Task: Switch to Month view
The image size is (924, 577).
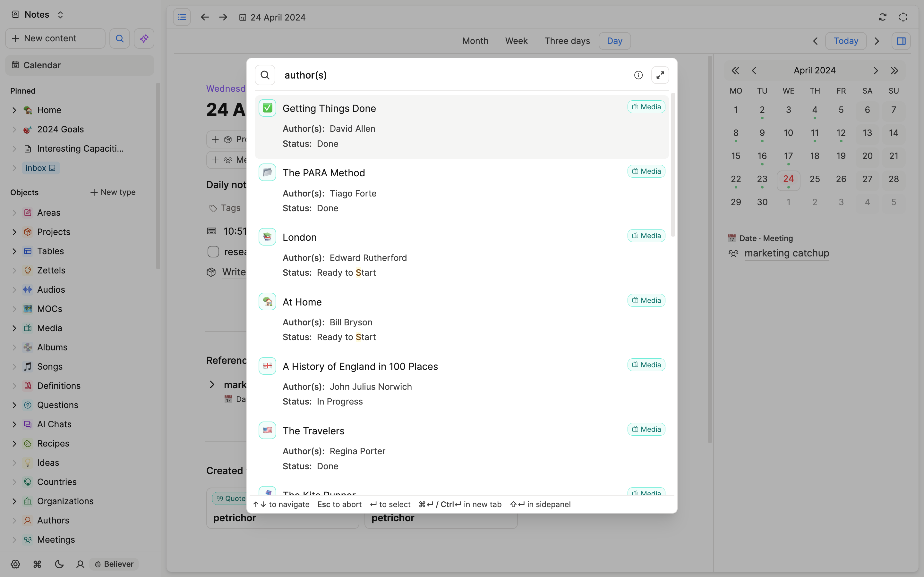Action: (475, 41)
